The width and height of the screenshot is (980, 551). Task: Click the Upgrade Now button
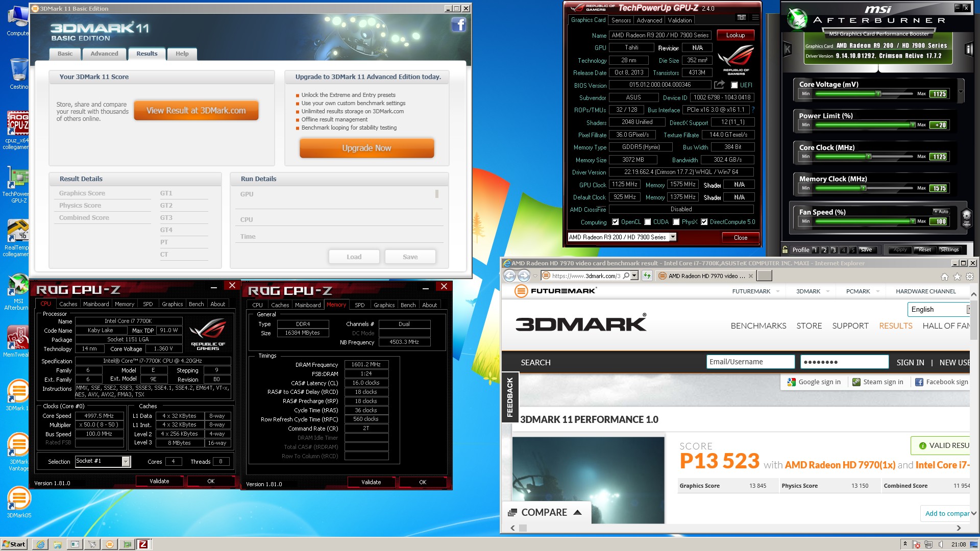click(x=366, y=148)
